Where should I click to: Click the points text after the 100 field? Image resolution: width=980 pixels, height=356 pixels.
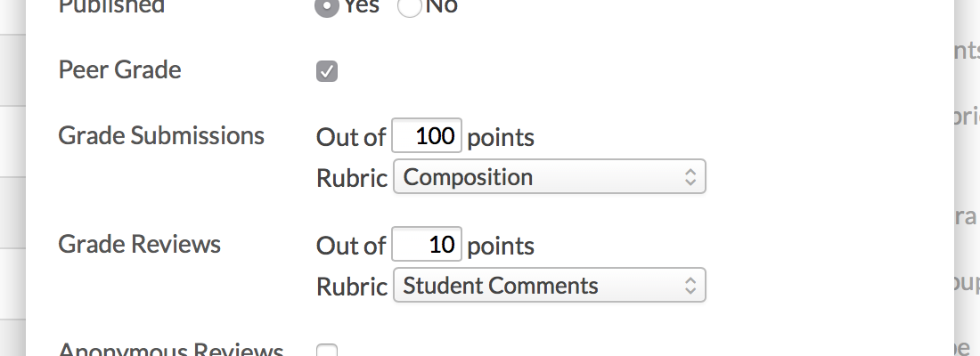pyautogui.click(x=501, y=138)
